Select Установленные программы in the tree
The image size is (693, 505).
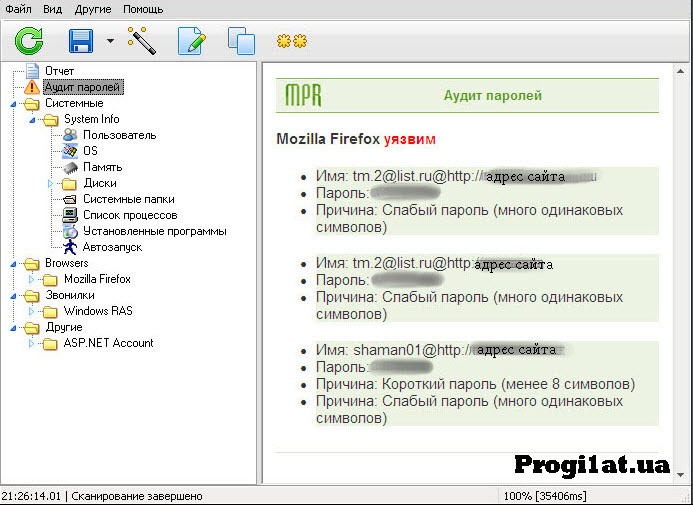pyautogui.click(x=155, y=231)
